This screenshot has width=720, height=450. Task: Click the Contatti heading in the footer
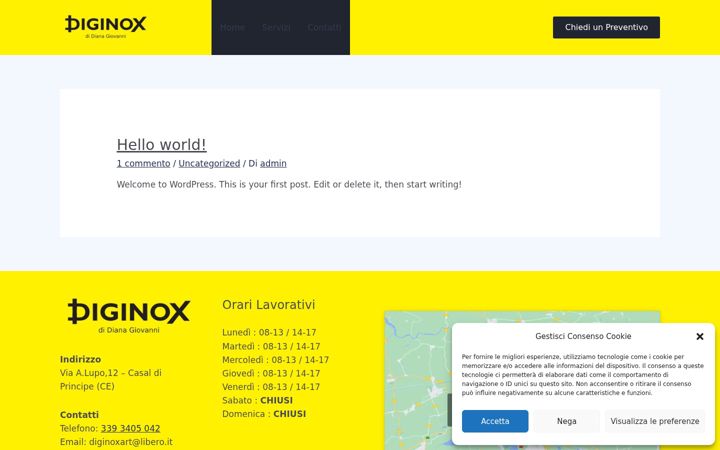[x=79, y=415]
